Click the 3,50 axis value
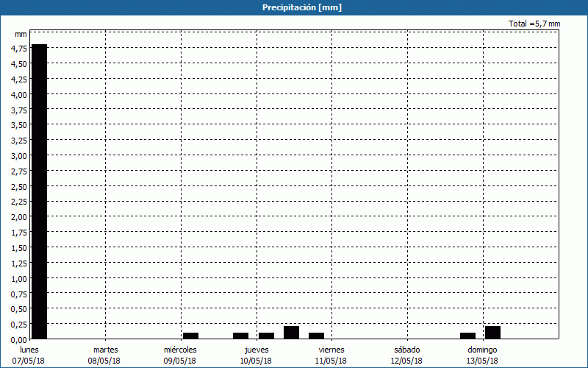Screen dimensions: 588x368 pos(19,125)
